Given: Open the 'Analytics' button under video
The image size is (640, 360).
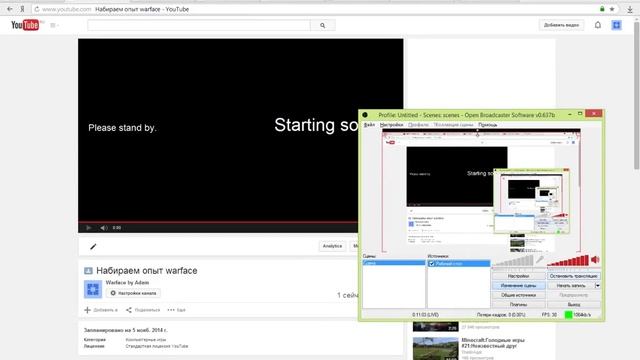Looking at the screenshot, I should click(x=332, y=246).
